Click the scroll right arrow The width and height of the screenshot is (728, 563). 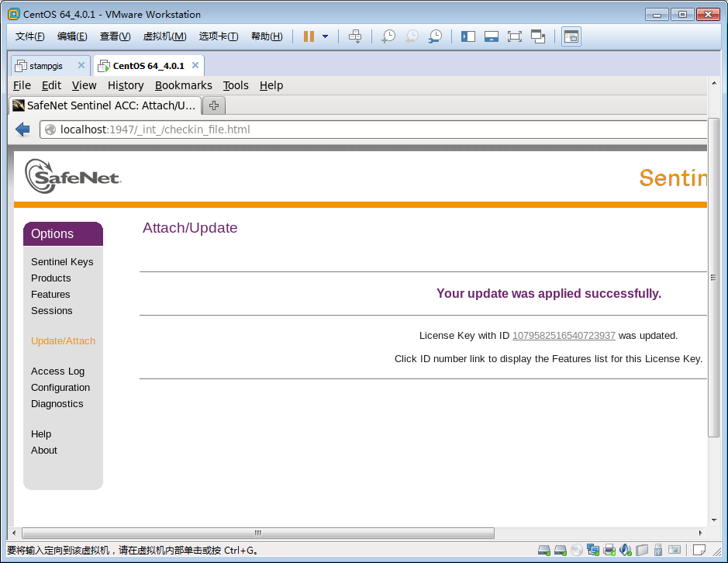(701, 533)
